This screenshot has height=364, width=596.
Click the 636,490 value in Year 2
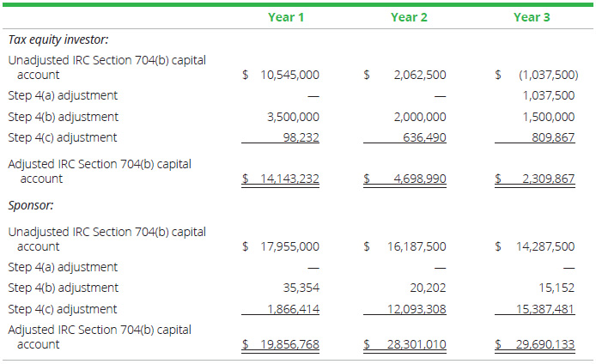click(426, 137)
